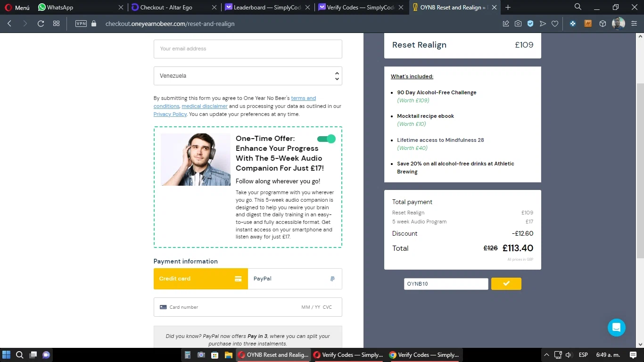Open a new browser tab
Screen dimensions: 644x362
pos(508,8)
